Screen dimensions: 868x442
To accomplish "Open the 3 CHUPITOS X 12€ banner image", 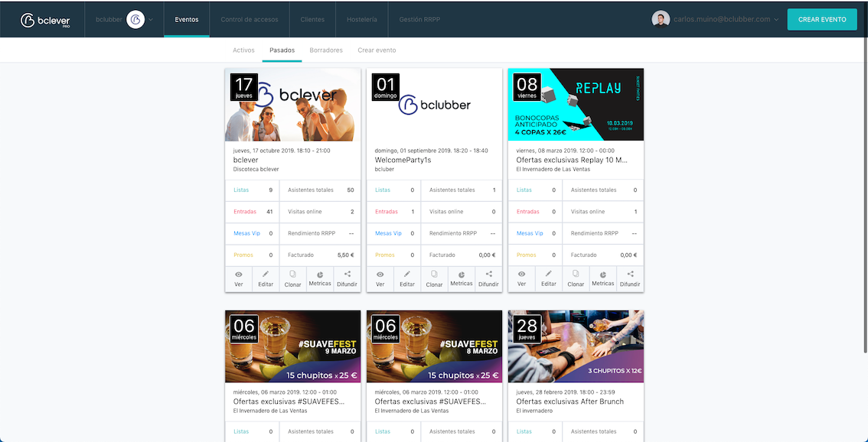I will [576, 346].
